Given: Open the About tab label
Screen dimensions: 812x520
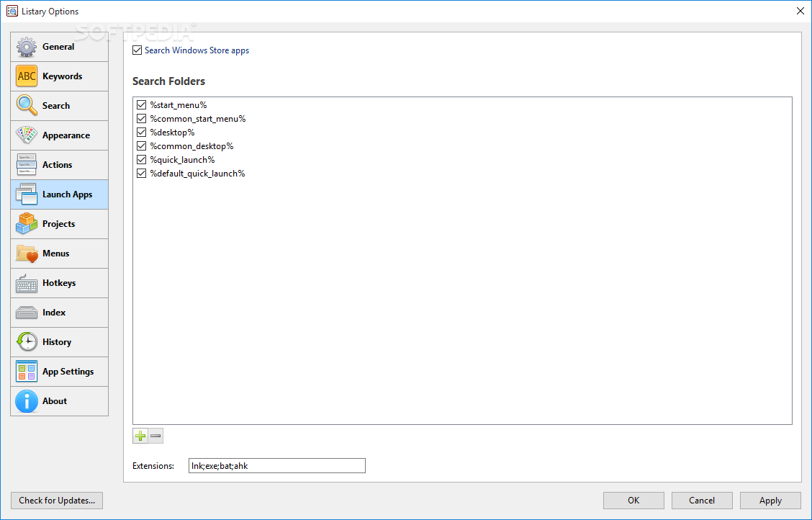Looking at the screenshot, I should (x=55, y=401).
